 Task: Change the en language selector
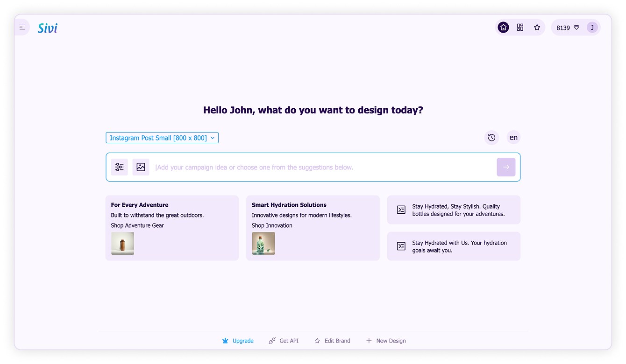(513, 138)
